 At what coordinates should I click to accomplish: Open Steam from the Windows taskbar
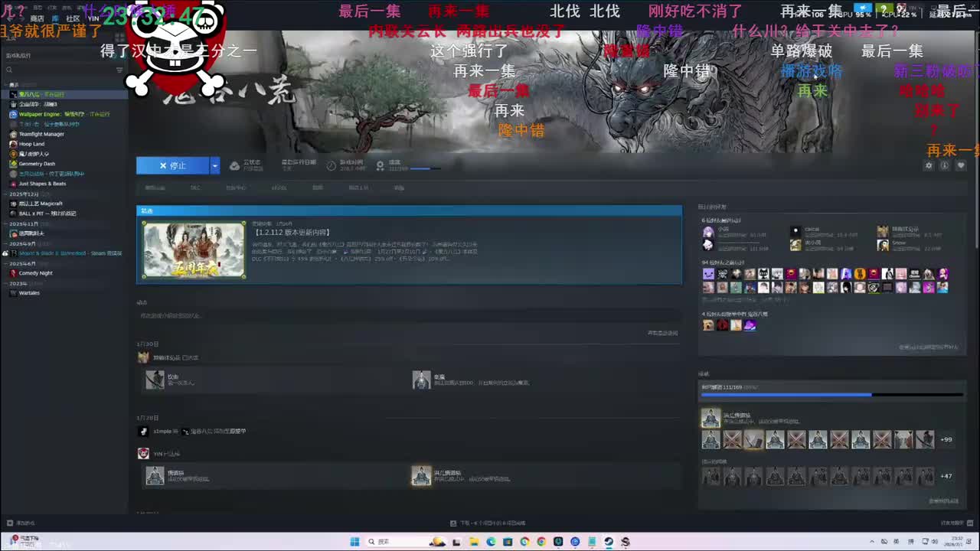point(609,542)
